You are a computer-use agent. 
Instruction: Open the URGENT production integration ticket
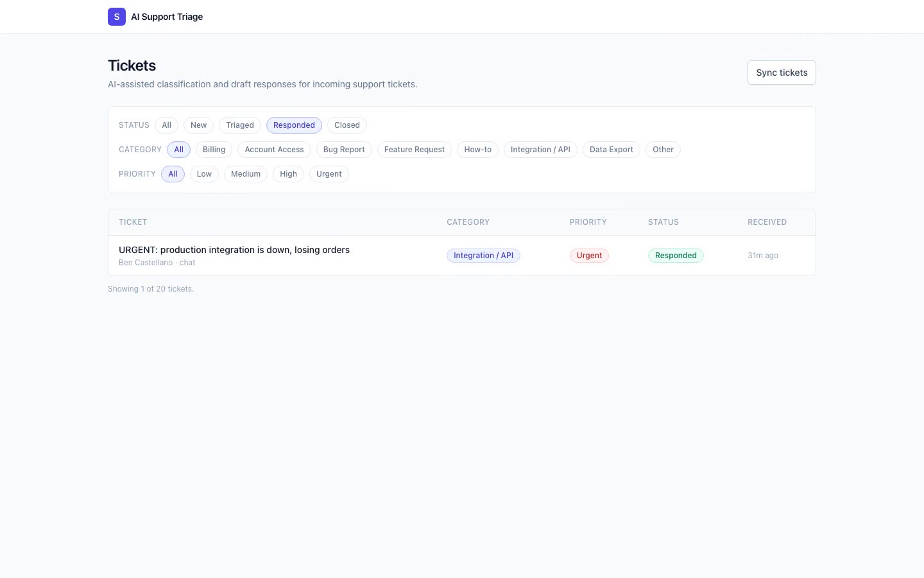point(234,250)
